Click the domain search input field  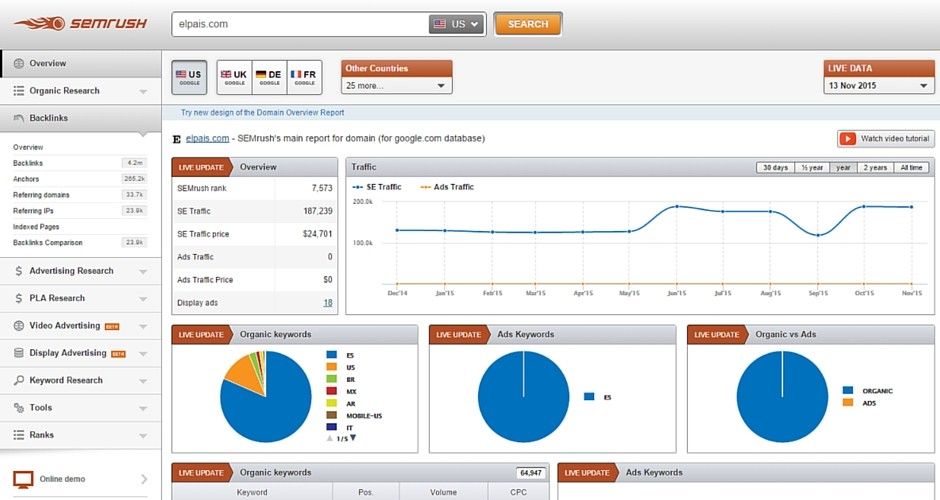tap(300, 24)
